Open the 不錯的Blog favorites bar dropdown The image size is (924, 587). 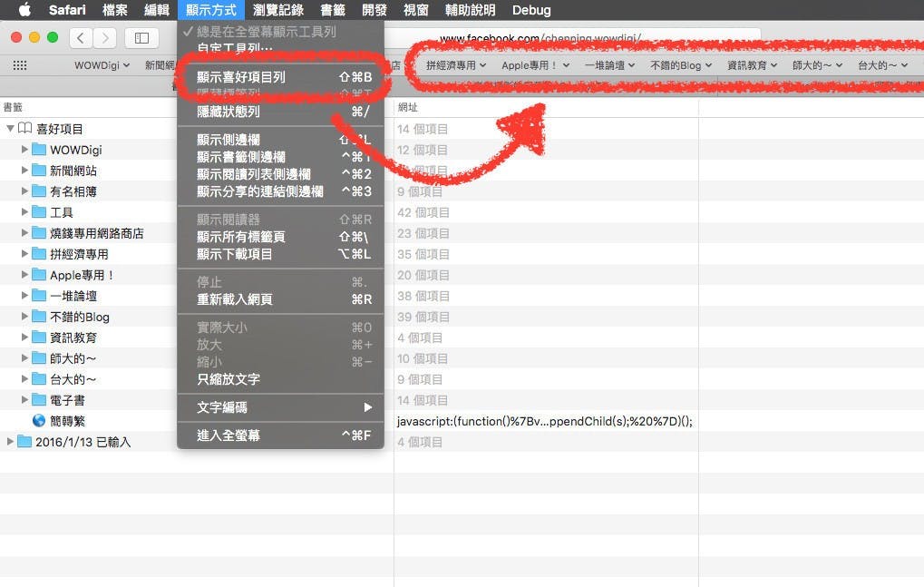pyautogui.click(x=681, y=65)
